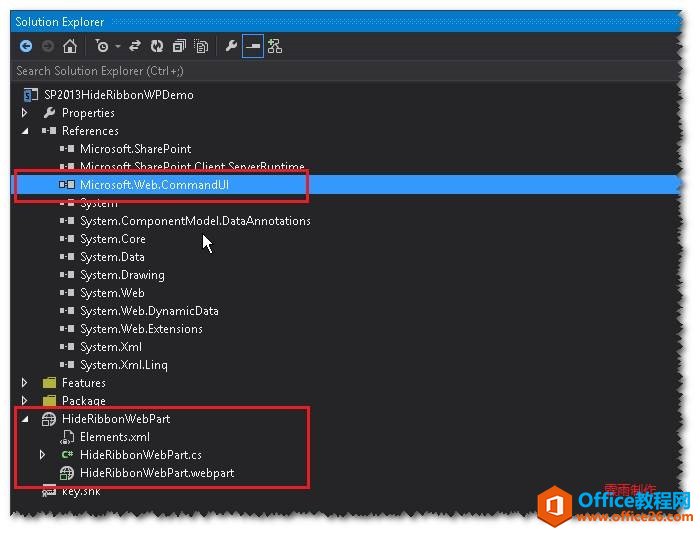This screenshot has width=700, height=534.
Task: Select System.Xml.Linq reference
Action: pyautogui.click(x=124, y=365)
